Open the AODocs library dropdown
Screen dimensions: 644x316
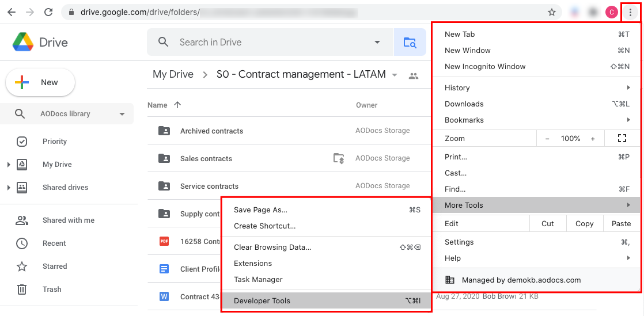[x=122, y=114]
